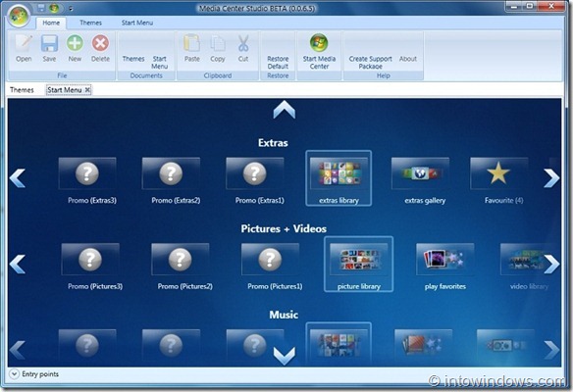Click the Extras strip title
Image resolution: width=573 pixels, height=392 pixels.
(x=273, y=143)
